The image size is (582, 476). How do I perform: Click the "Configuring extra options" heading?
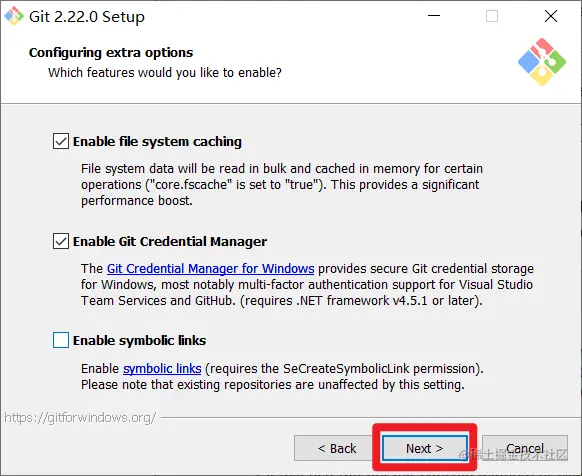pyautogui.click(x=111, y=52)
